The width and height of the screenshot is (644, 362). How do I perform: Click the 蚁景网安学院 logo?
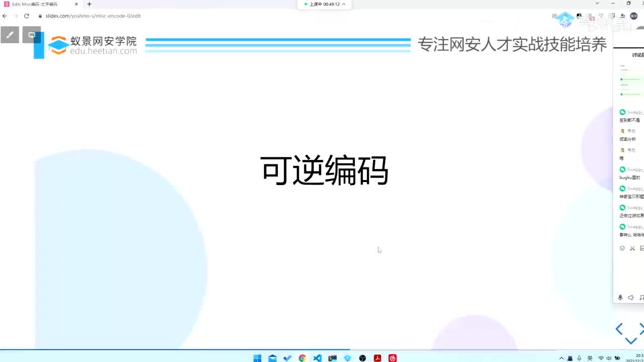pyautogui.click(x=93, y=45)
